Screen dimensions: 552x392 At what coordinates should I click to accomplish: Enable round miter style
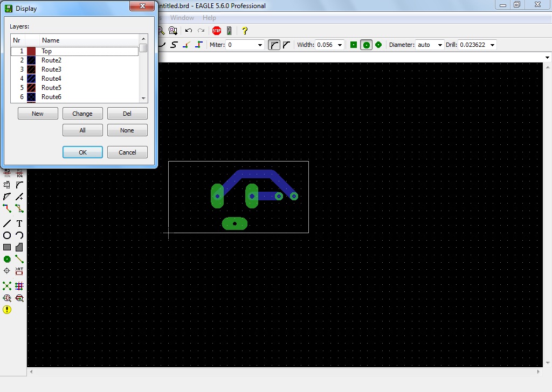(x=274, y=45)
